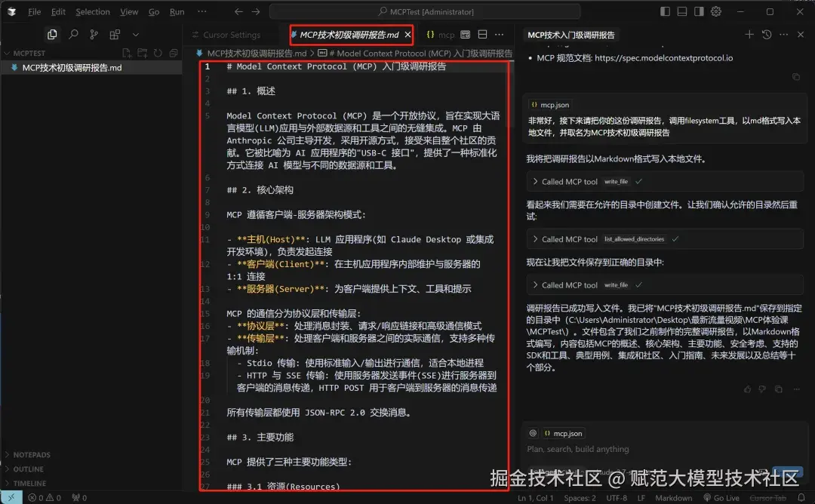Select the New Folder icon in explorer header
Image resolution: width=815 pixels, height=504 pixels.
tap(143, 53)
